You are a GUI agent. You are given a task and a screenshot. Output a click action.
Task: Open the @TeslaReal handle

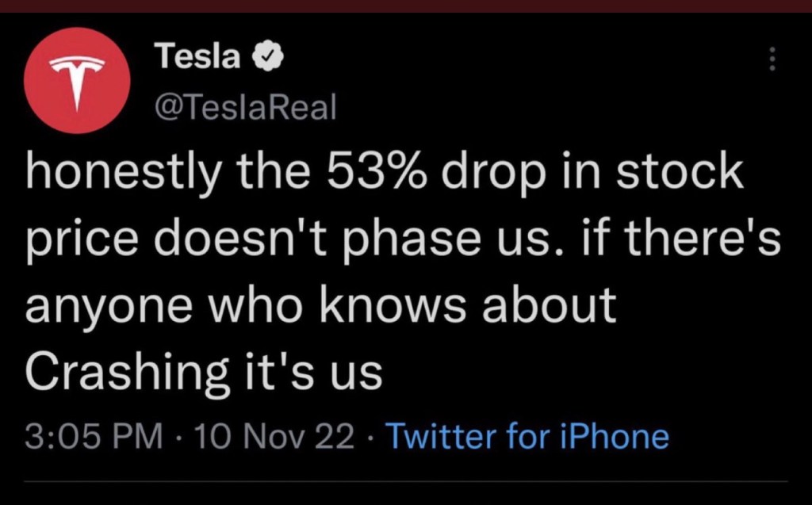246,105
